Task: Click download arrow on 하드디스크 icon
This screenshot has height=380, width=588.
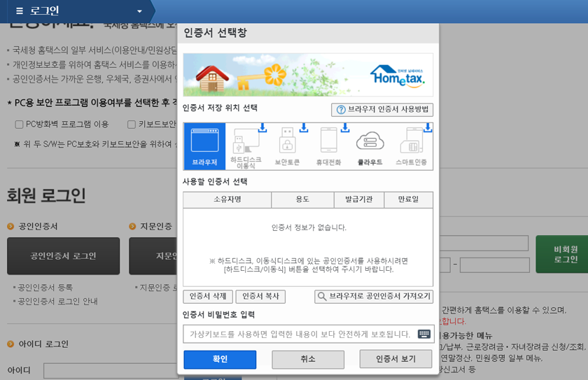Action: [262, 128]
